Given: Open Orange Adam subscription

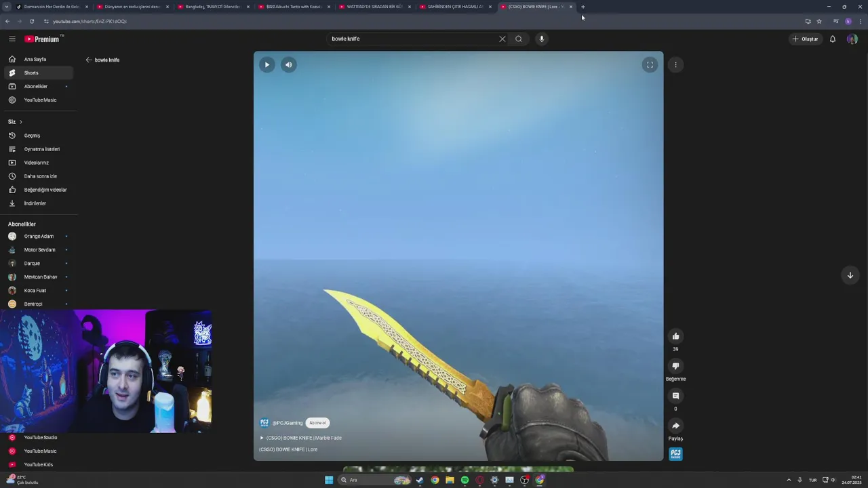Looking at the screenshot, I should [39, 236].
